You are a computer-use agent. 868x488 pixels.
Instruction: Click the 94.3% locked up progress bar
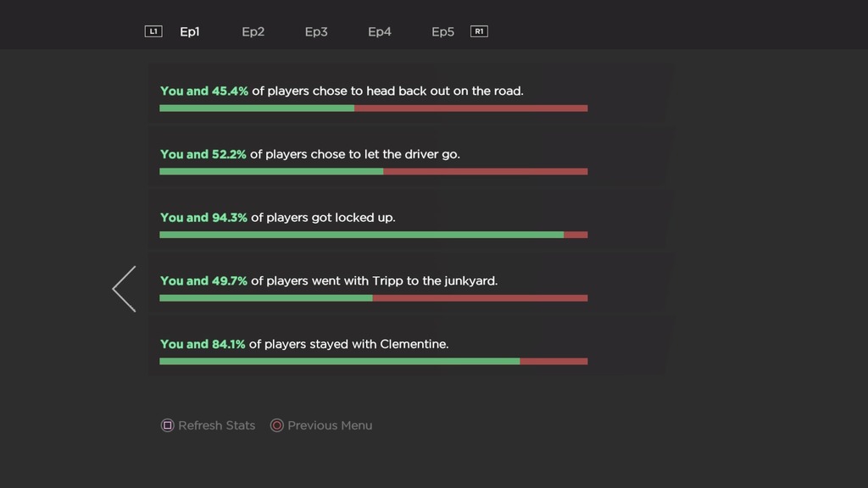pyautogui.click(x=373, y=235)
